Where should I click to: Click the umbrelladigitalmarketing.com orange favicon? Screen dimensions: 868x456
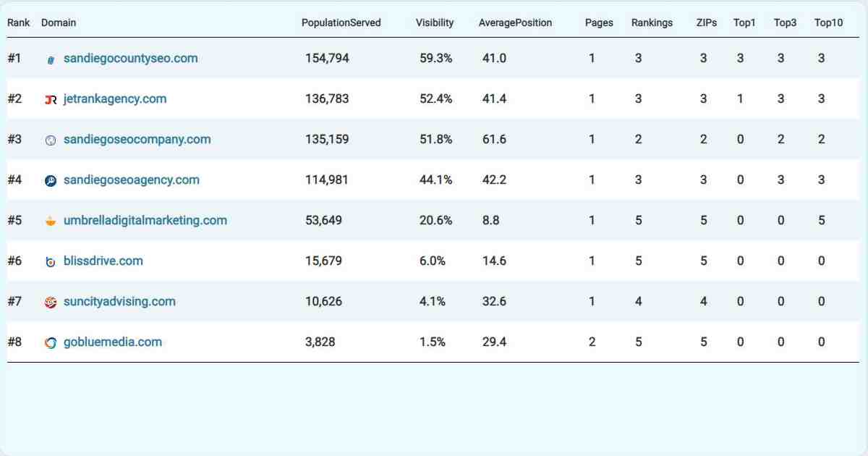(51, 221)
